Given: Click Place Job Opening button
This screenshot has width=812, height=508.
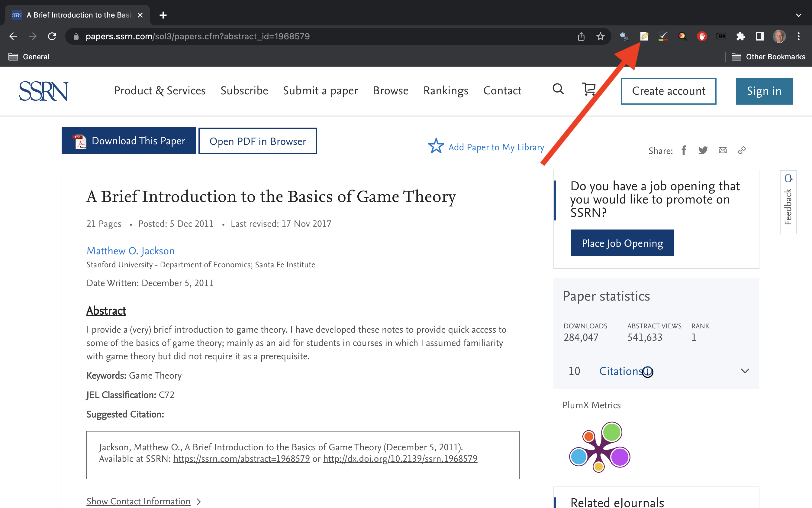Looking at the screenshot, I should click(622, 243).
